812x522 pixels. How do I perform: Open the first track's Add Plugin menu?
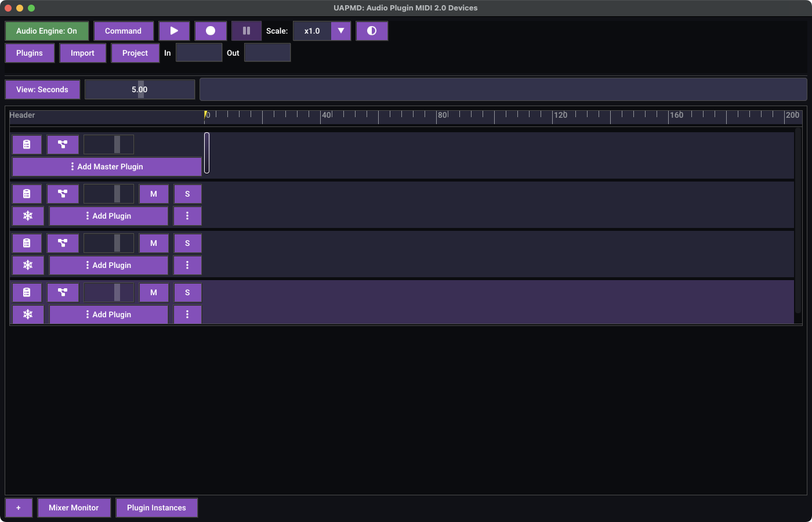(109, 216)
